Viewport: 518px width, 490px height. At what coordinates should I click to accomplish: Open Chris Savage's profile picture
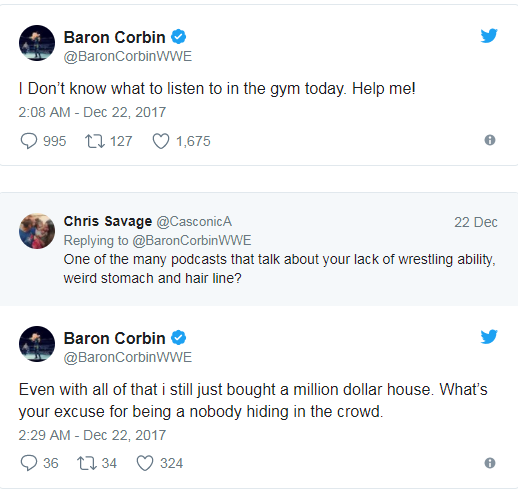pos(37,231)
